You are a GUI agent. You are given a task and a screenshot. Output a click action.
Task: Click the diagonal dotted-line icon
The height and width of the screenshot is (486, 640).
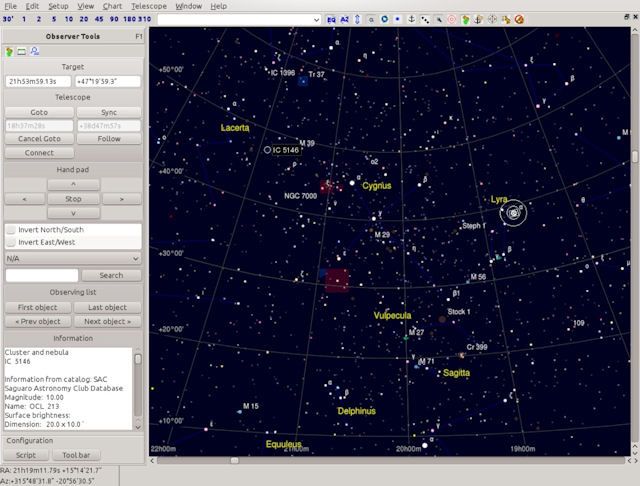[x=425, y=19]
